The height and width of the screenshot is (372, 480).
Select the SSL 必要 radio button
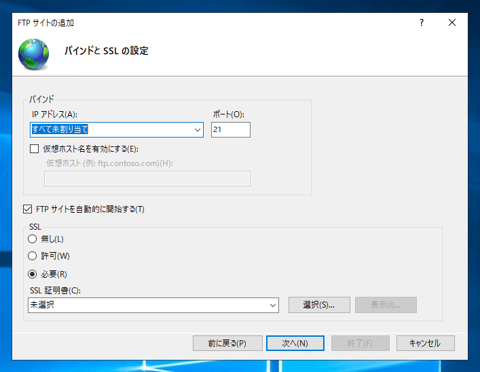pyautogui.click(x=32, y=274)
